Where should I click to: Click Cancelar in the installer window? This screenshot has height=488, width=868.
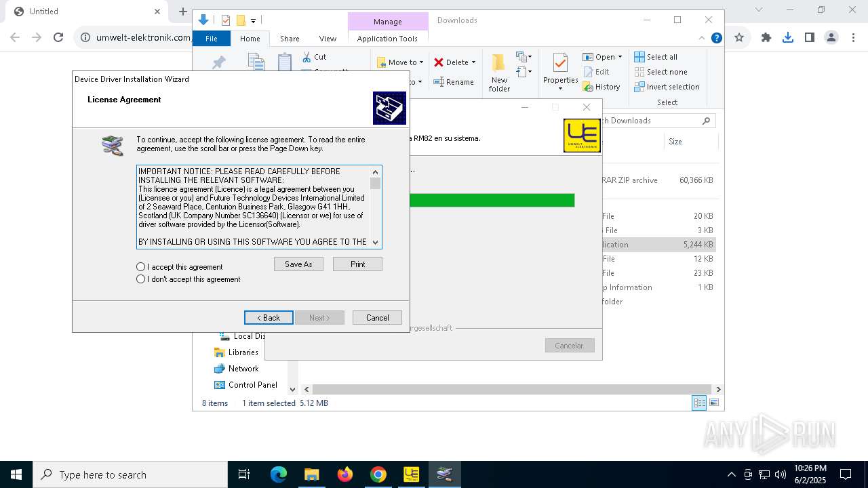click(x=570, y=346)
